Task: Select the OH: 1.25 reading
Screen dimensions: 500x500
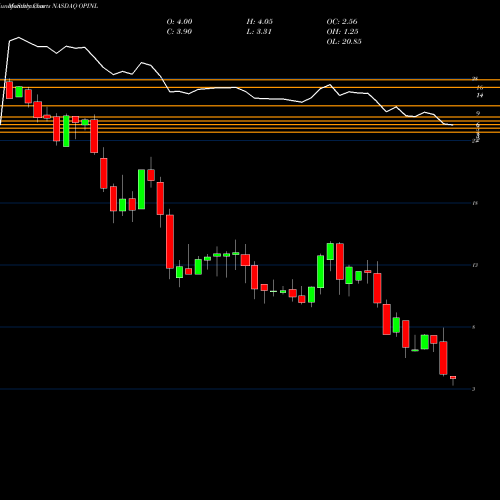Action: tap(342, 32)
